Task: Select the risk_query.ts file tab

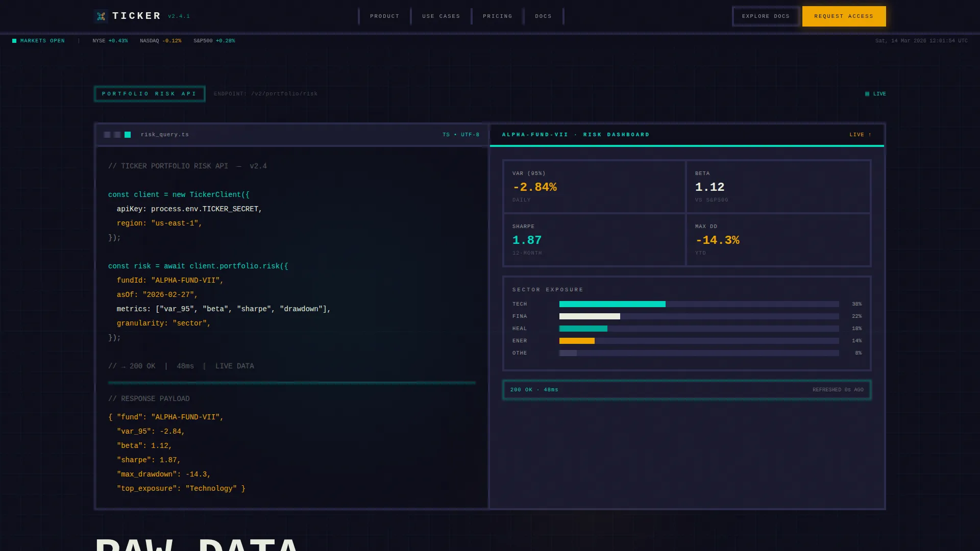Action: pyautogui.click(x=164, y=135)
